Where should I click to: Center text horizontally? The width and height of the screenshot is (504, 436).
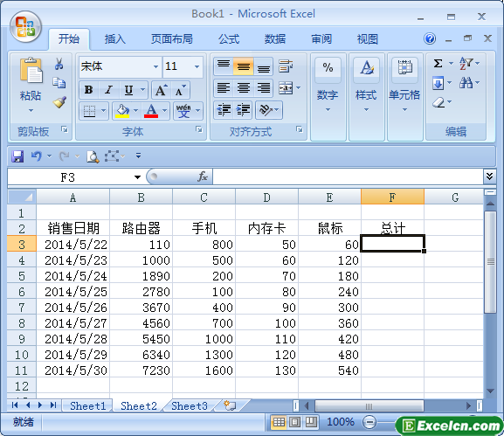[244, 87]
